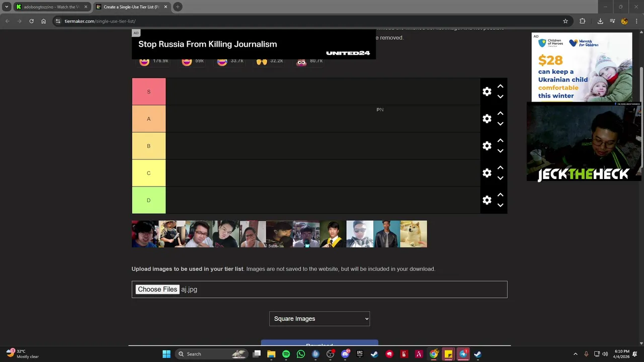Open the weather widget showing 32°C

point(23,354)
